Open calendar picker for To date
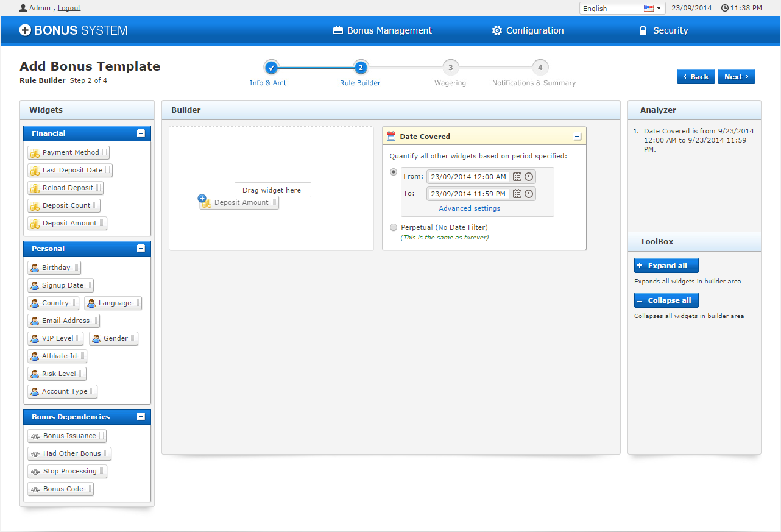 [517, 194]
